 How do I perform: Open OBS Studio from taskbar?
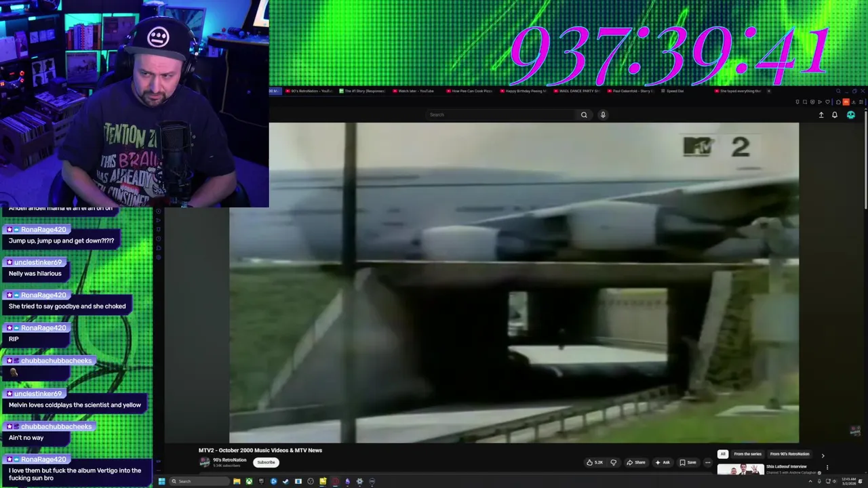click(311, 481)
